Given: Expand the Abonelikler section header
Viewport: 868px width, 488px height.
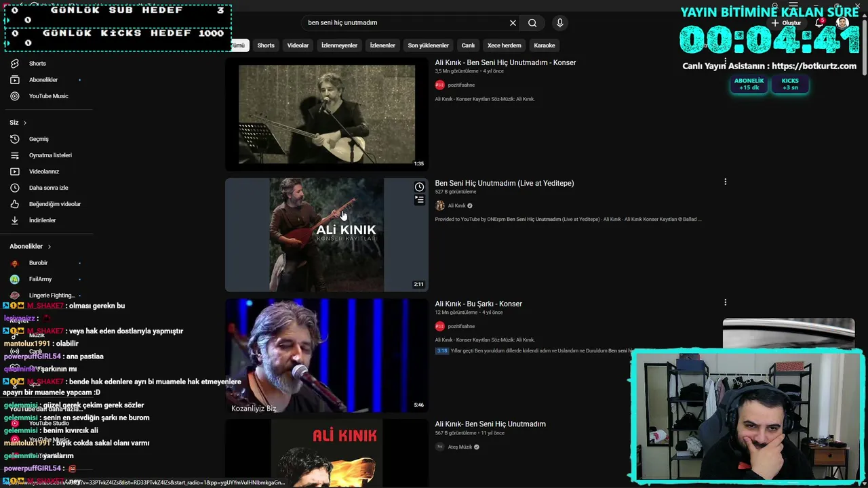Looking at the screenshot, I should (x=30, y=247).
